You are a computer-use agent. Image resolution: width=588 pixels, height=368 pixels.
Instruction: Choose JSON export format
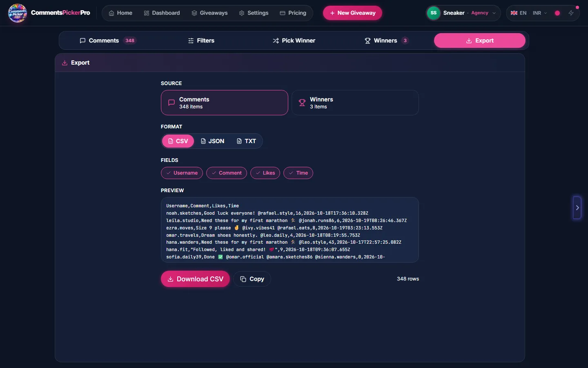(x=212, y=141)
